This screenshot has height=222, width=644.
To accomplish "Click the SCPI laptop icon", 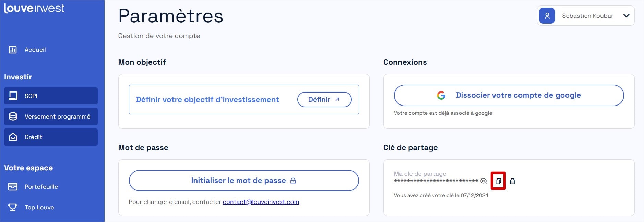I will point(13,96).
